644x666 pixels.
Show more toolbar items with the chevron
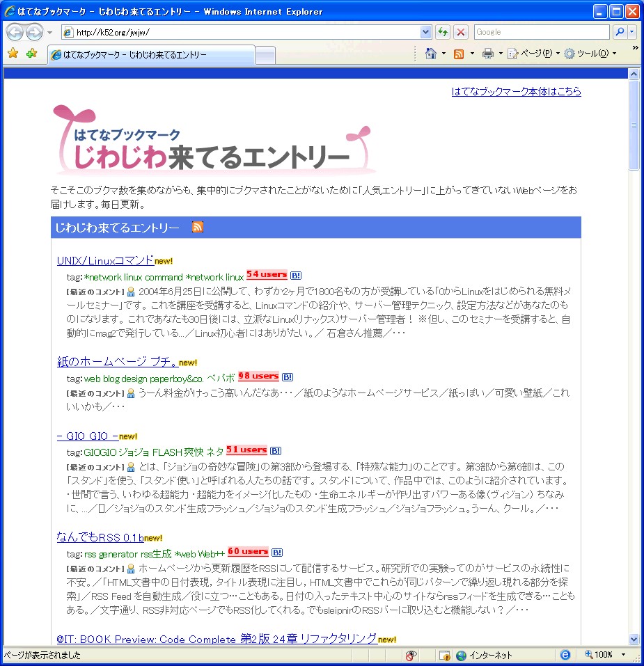(635, 48)
